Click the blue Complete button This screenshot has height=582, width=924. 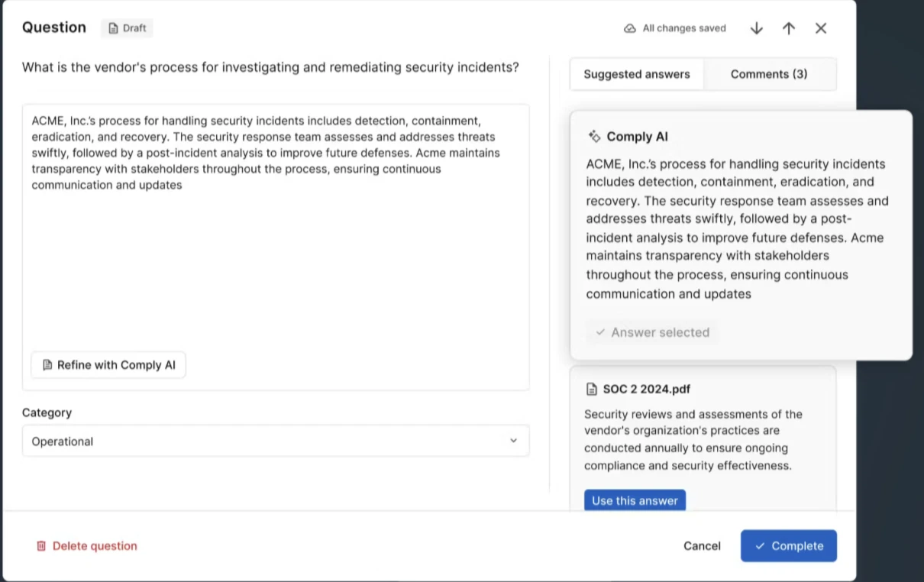(x=789, y=546)
